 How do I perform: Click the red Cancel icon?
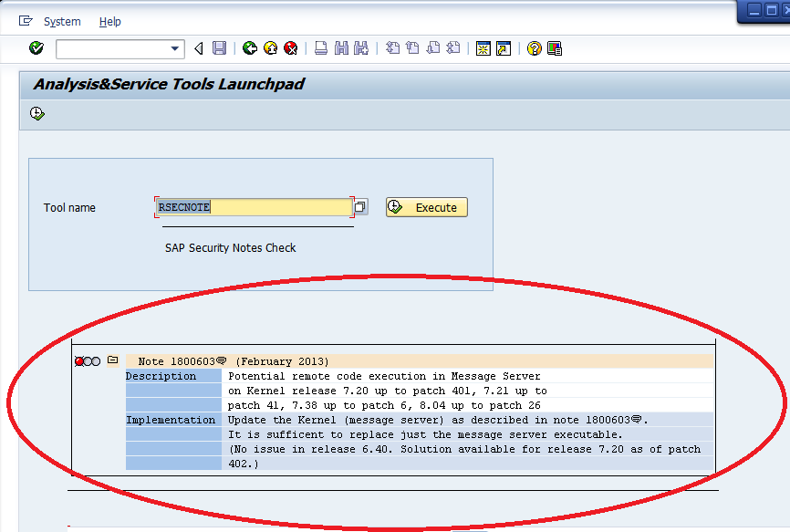click(291, 48)
